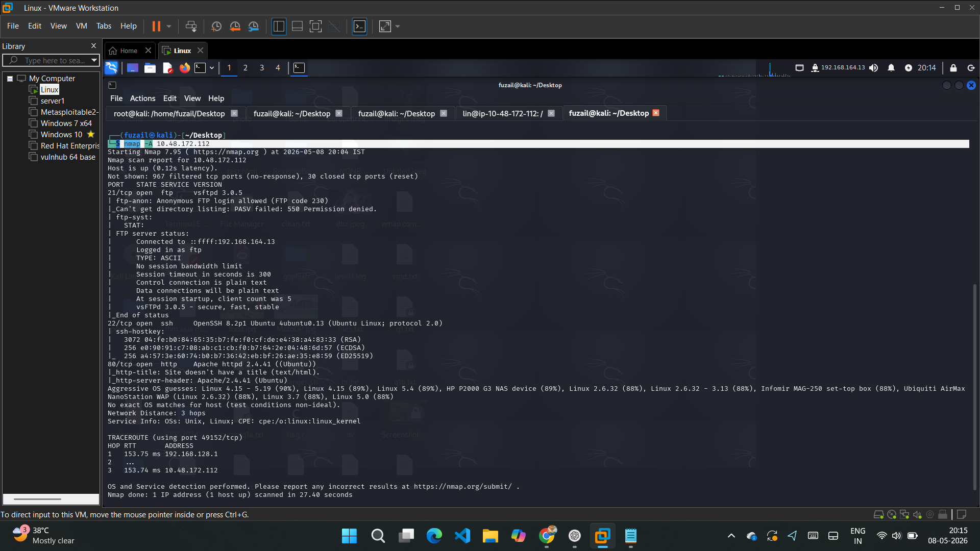The width and height of the screenshot is (980, 551).
Task: Click the Kali network connection icon
Action: pos(815,68)
